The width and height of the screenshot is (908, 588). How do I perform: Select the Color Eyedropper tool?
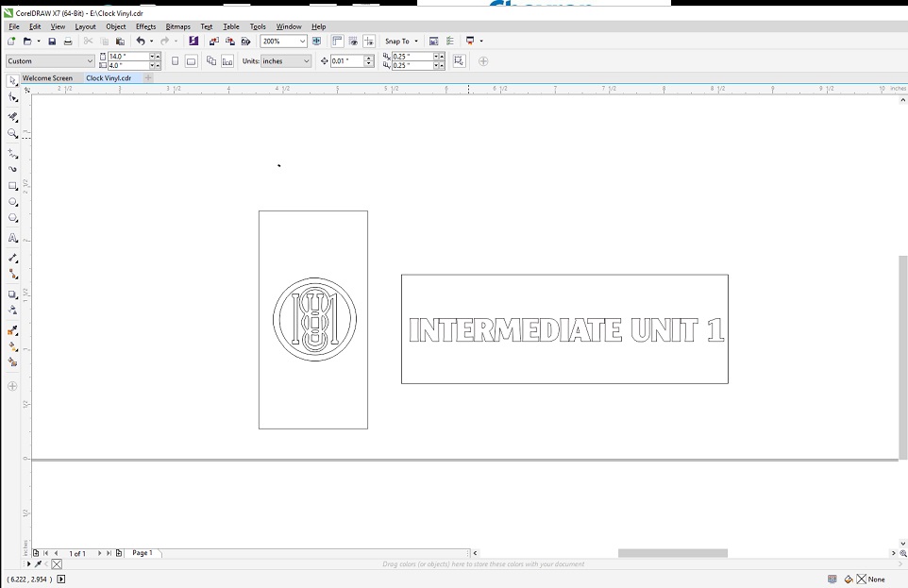click(x=12, y=330)
